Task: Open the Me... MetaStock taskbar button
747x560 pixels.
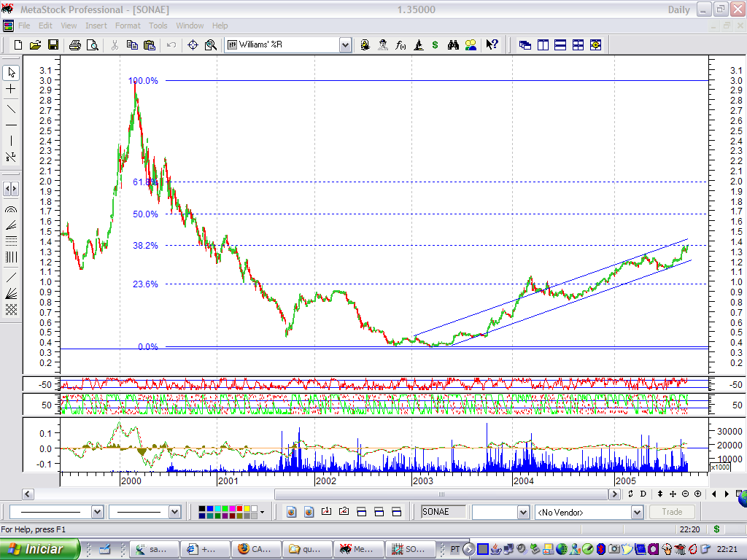Action: 359,549
